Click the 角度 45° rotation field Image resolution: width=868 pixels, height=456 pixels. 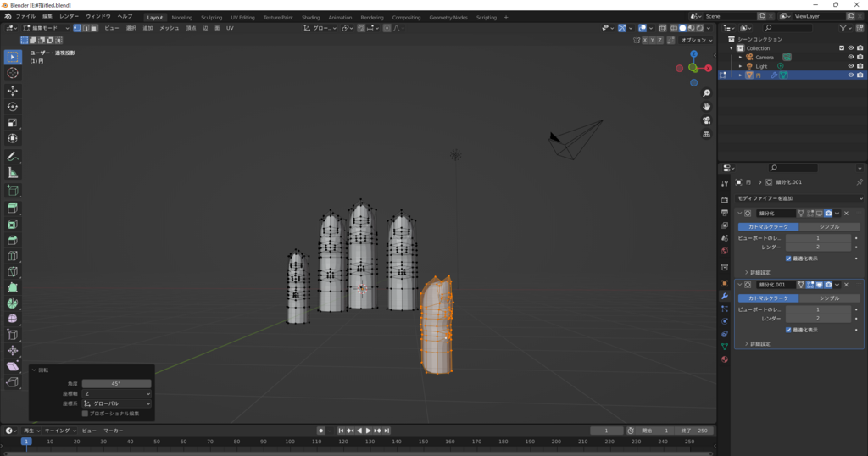[116, 384]
